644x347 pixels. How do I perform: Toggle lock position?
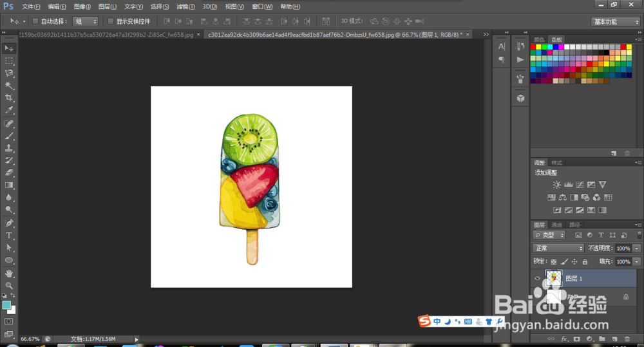tap(574, 261)
